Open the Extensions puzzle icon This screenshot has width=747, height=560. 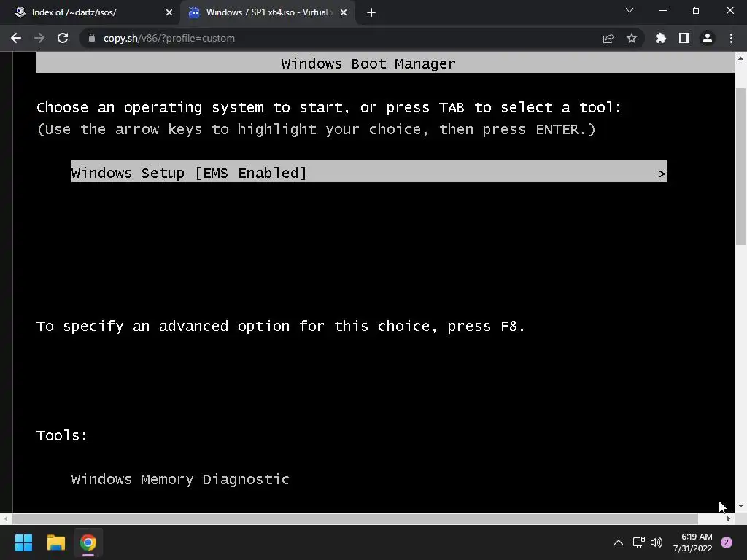661,38
